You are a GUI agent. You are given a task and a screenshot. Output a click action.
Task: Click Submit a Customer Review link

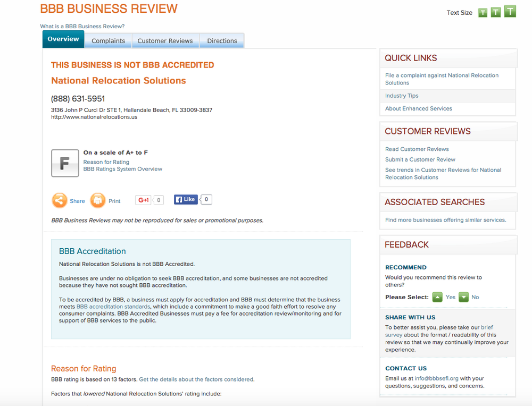[x=420, y=159]
